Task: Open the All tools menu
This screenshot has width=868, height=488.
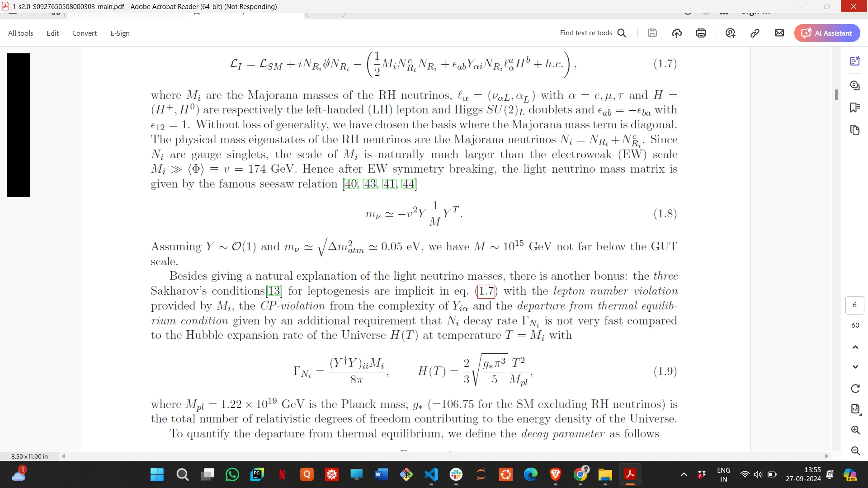Action: (x=20, y=33)
